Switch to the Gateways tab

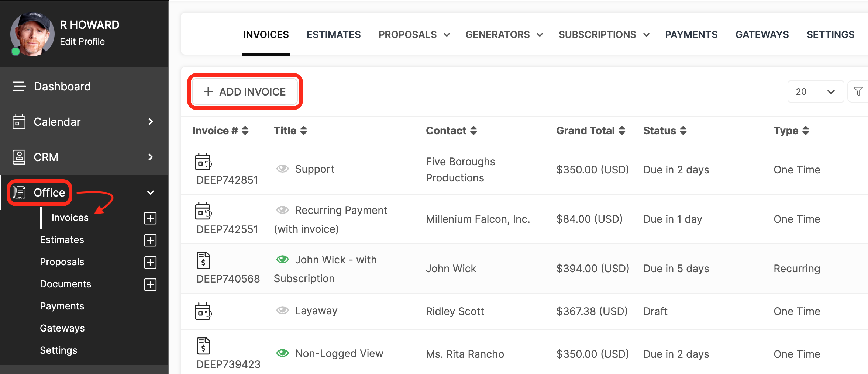click(762, 35)
